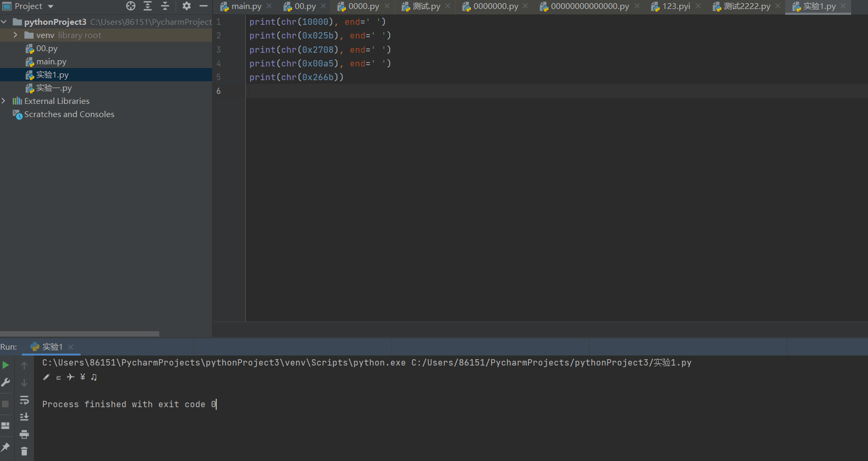Select 实验一.py in project tree

[54, 88]
